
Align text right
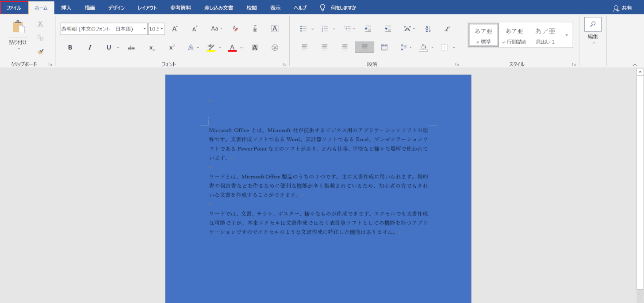[344, 47]
